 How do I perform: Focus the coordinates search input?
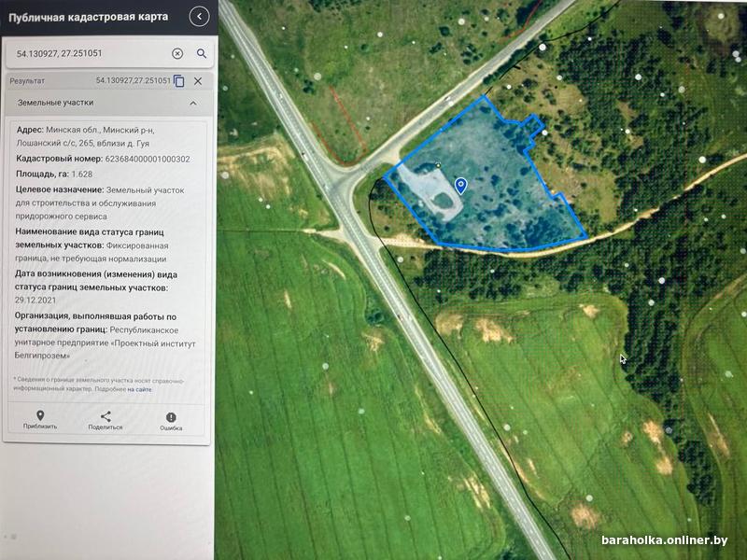click(92, 53)
